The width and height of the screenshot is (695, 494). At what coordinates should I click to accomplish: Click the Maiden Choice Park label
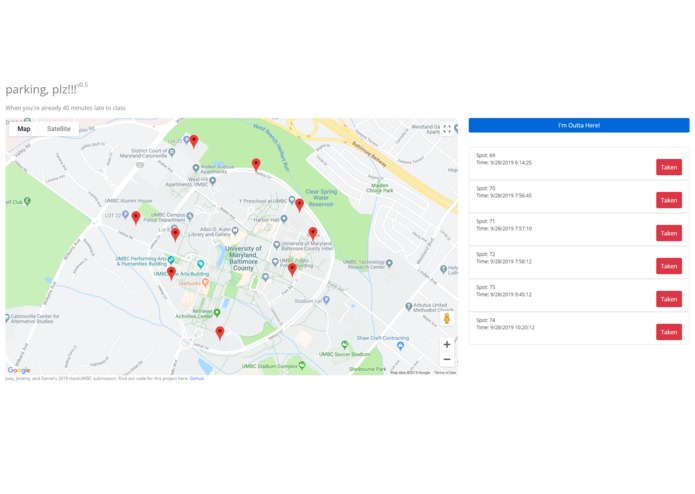379,188
